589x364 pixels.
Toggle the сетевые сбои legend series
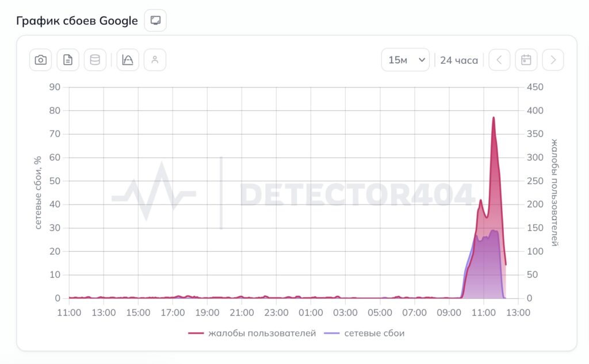pos(364,333)
